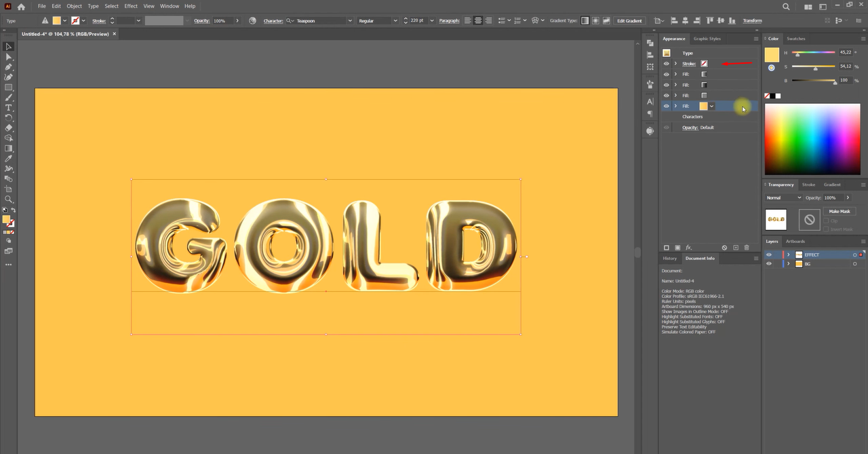Viewport: 868px width, 454px height.
Task: Click Vertical Align Bottom icon
Action: pos(732,20)
